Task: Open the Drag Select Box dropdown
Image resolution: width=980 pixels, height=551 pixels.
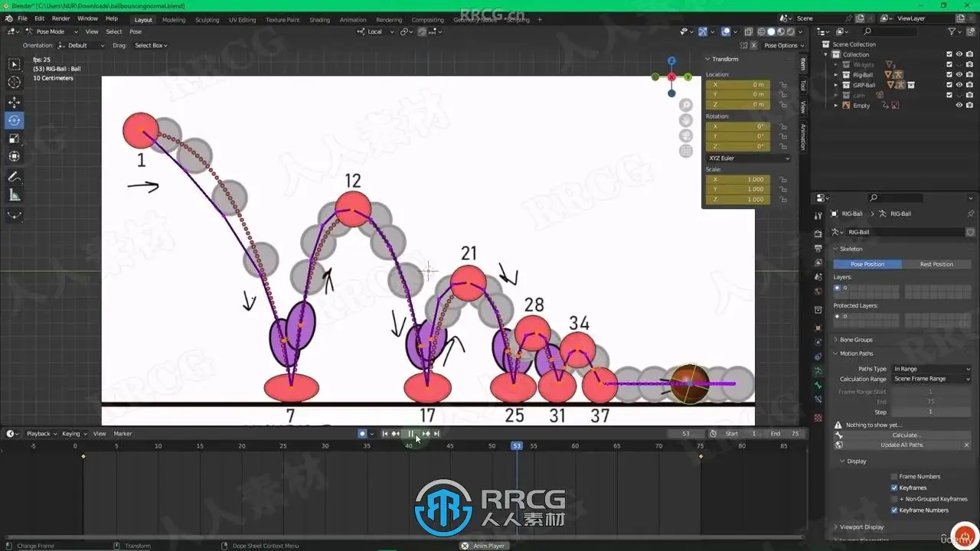Action: (x=151, y=45)
